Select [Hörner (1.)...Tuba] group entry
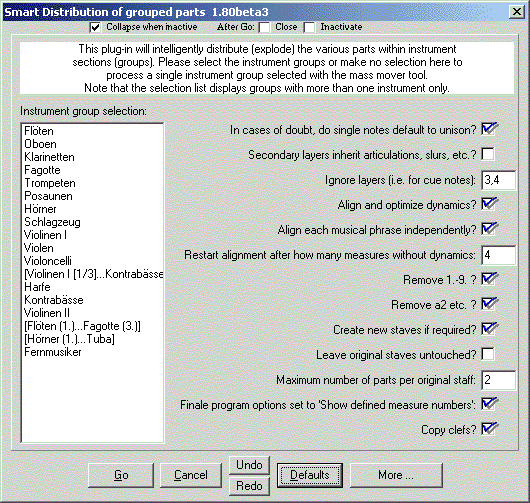This screenshot has width=530, height=503. coord(69,339)
